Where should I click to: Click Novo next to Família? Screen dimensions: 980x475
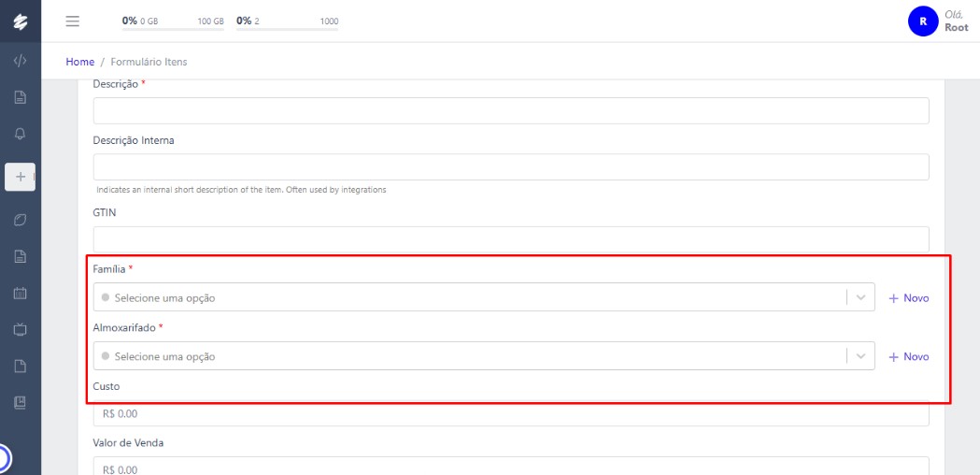pos(908,298)
